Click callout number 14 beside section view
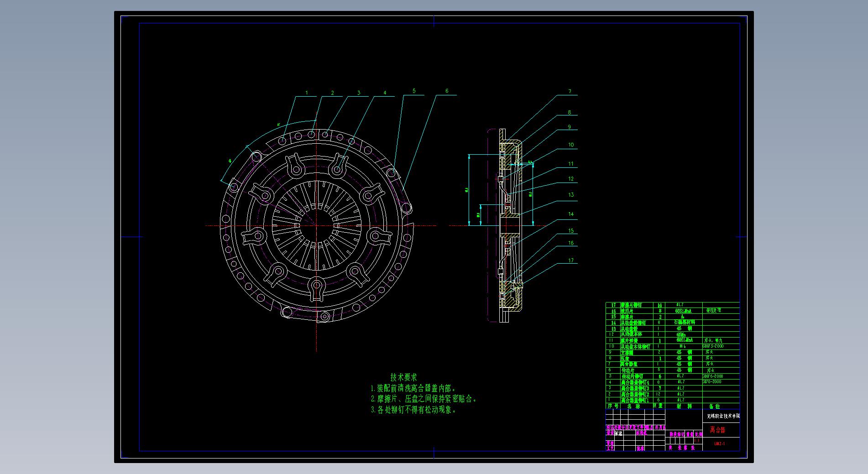868x474 pixels. [x=571, y=214]
